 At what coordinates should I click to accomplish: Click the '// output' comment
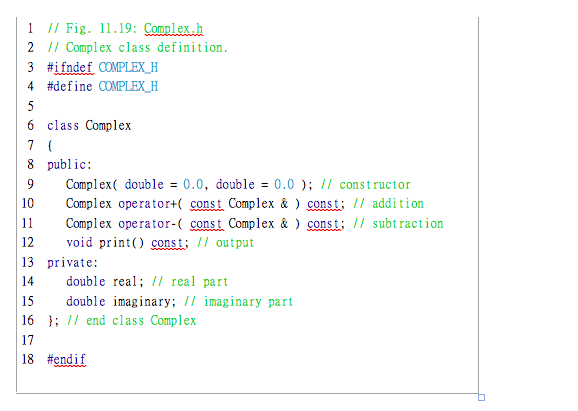225,243
